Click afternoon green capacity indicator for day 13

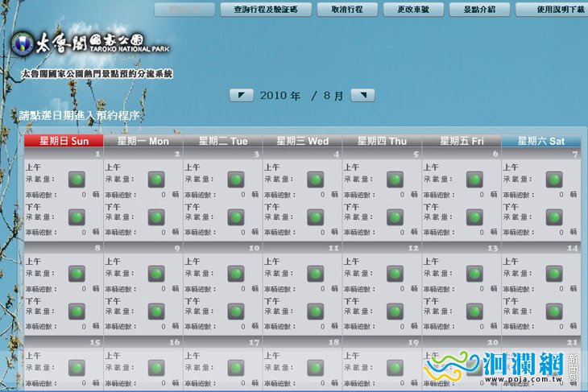[474, 312]
